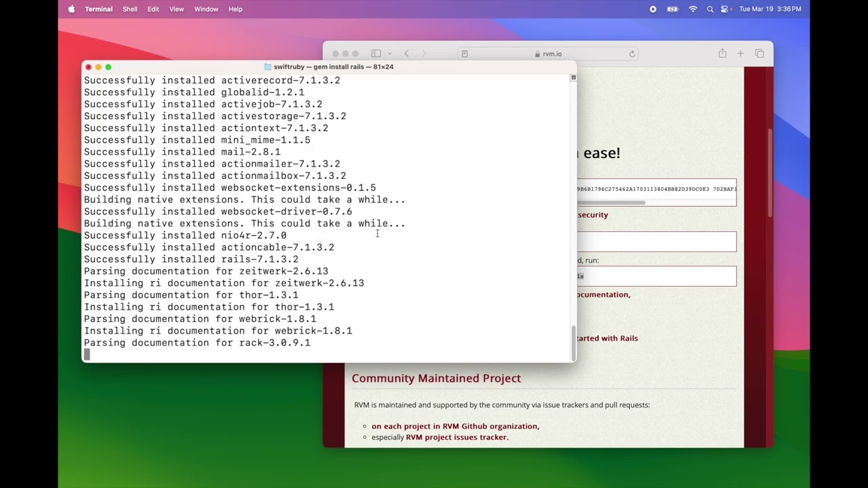
Task: Go back in Safari
Action: tap(406, 54)
